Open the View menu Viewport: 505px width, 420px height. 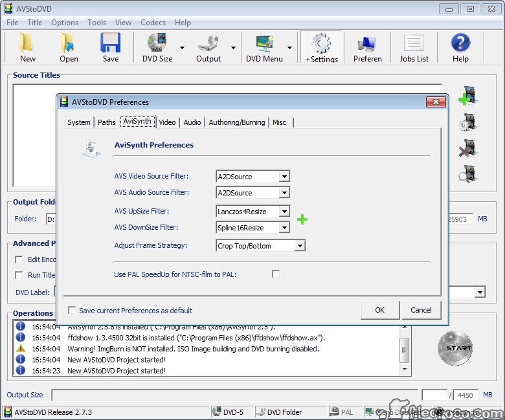(x=124, y=23)
